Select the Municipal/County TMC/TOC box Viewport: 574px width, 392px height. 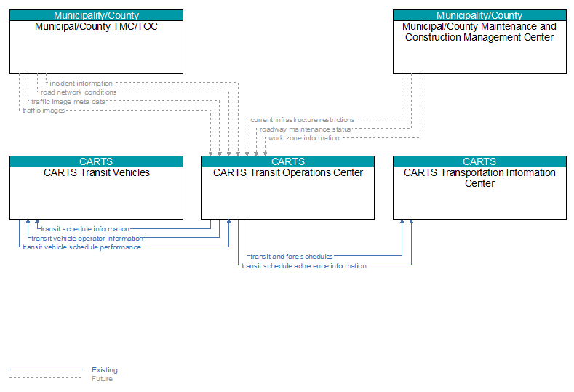tap(96, 41)
